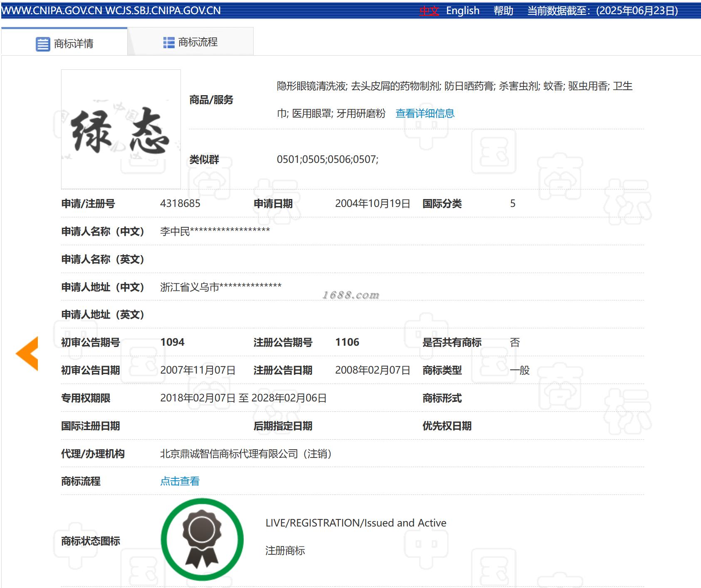
Task: Click the 绿态 trademark image
Action: point(121,129)
